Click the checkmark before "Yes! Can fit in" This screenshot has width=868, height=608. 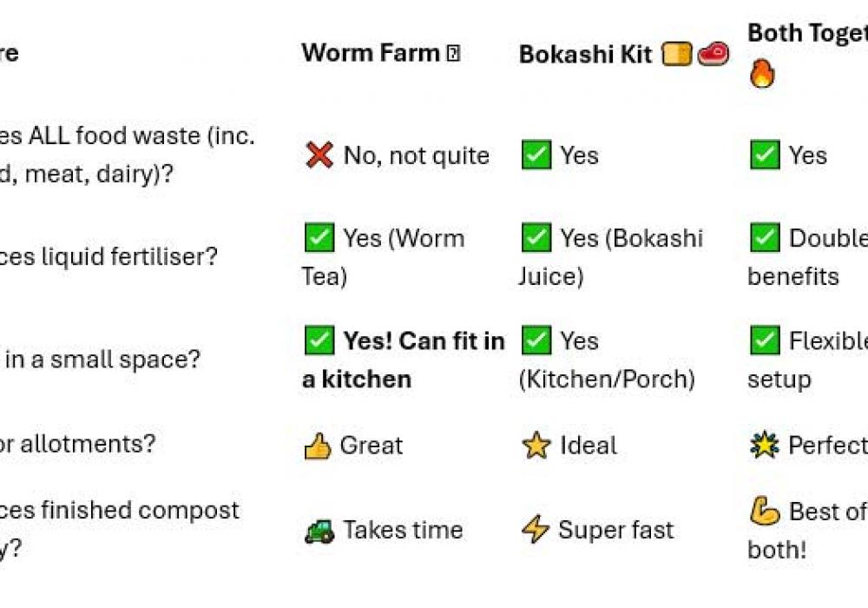click(319, 341)
